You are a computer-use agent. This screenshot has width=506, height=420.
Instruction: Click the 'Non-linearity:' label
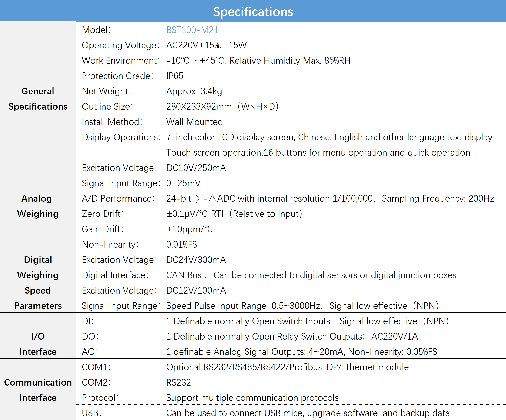[x=110, y=245]
